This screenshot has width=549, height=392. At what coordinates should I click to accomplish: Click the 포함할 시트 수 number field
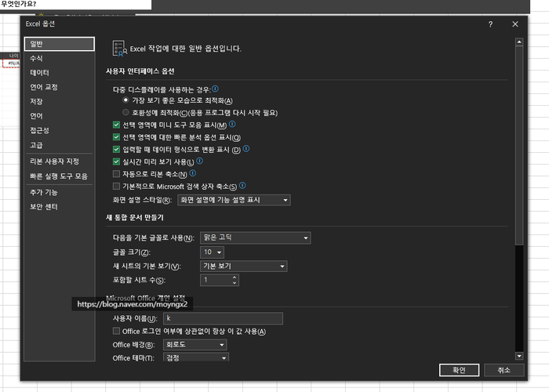pos(216,281)
